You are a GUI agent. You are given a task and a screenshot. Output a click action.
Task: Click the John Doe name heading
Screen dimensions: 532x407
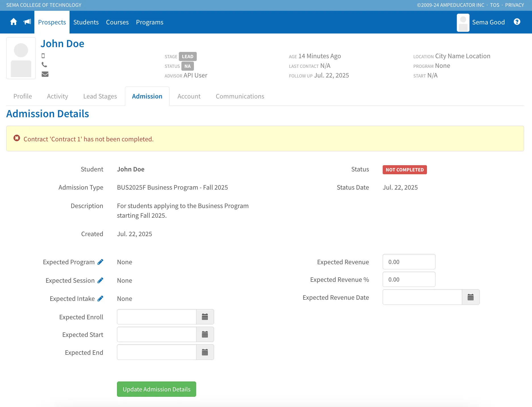62,44
